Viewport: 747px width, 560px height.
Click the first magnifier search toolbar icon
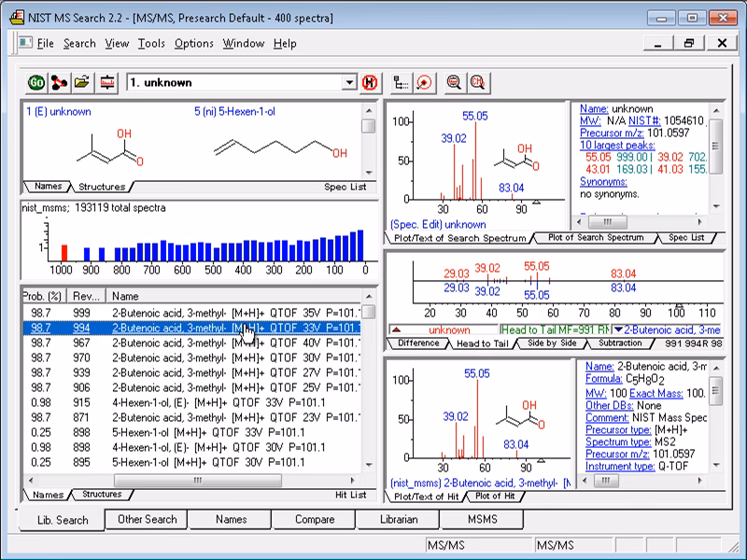[x=454, y=82]
